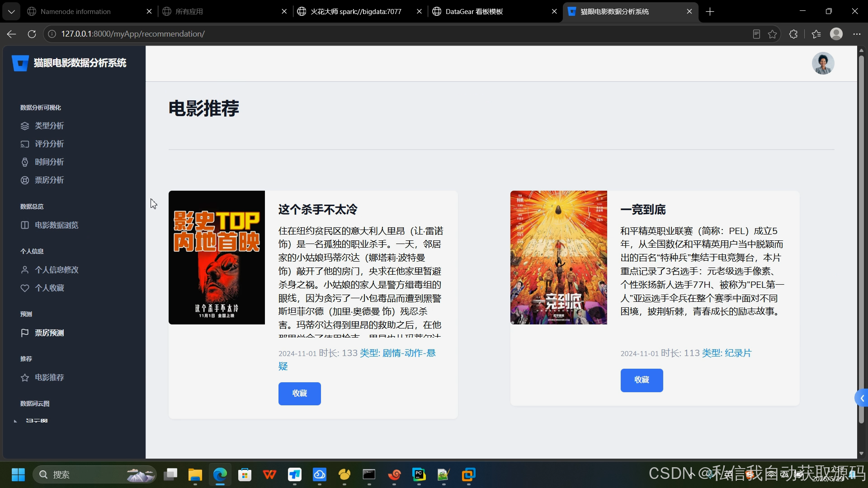The width and height of the screenshot is (868, 488).
Task: Open the browser settings and more menu
Action: coord(857,34)
